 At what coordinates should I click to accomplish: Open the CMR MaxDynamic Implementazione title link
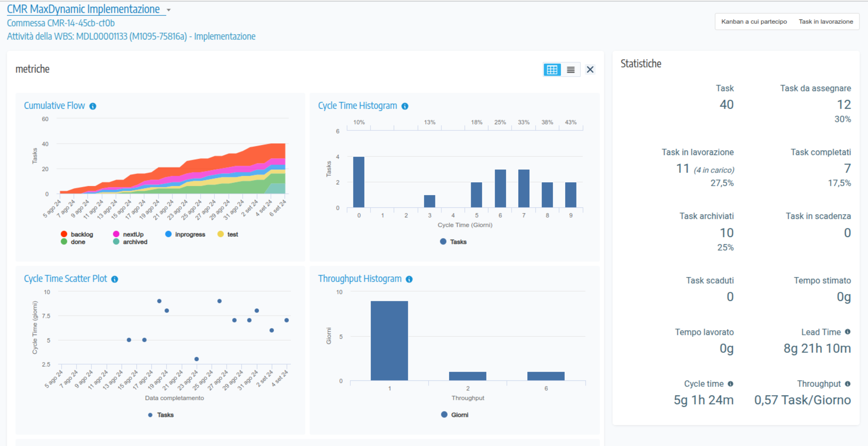[x=83, y=9]
